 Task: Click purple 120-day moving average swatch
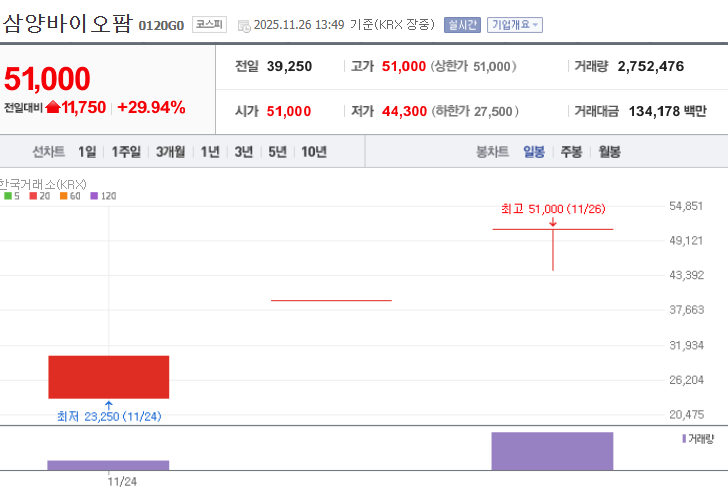tap(94, 196)
